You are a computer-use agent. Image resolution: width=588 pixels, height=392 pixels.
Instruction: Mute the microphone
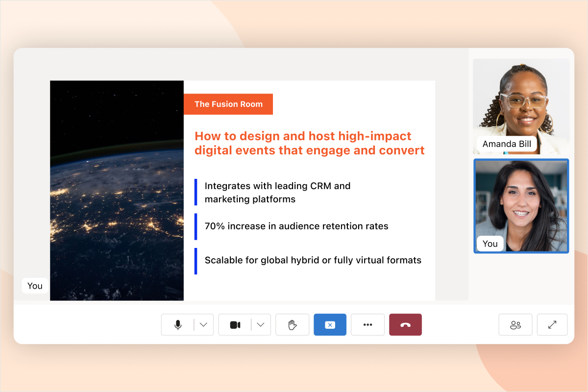pyautogui.click(x=178, y=325)
